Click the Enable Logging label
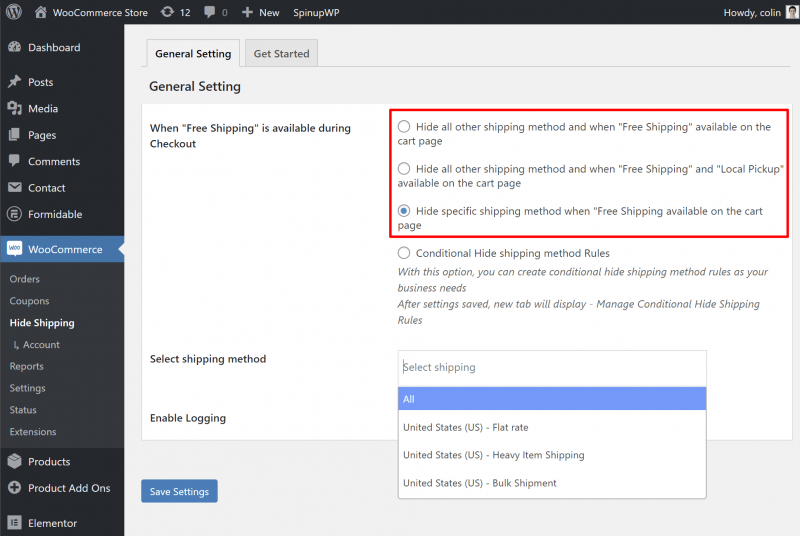This screenshot has height=536, width=800. coord(188,418)
